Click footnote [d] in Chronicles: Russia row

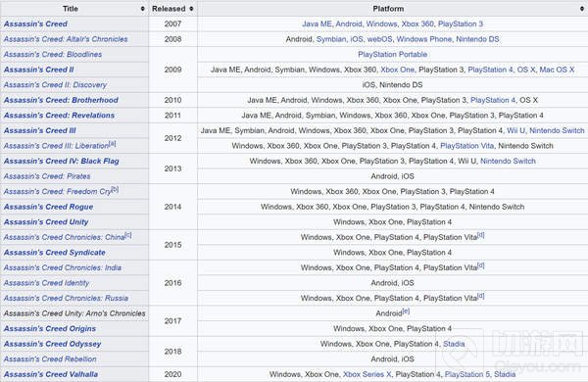[x=481, y=296]
